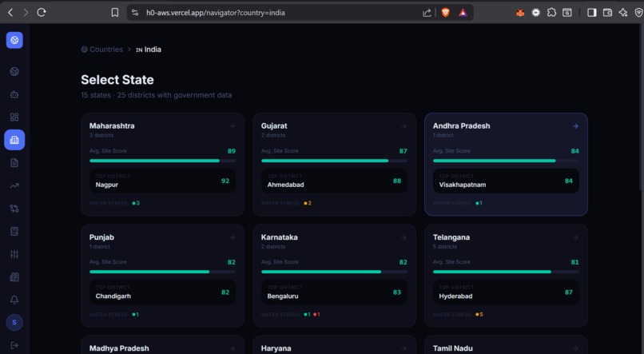Select the Karnataka state name
Screen dimensions: 644x354
(280, 237)
